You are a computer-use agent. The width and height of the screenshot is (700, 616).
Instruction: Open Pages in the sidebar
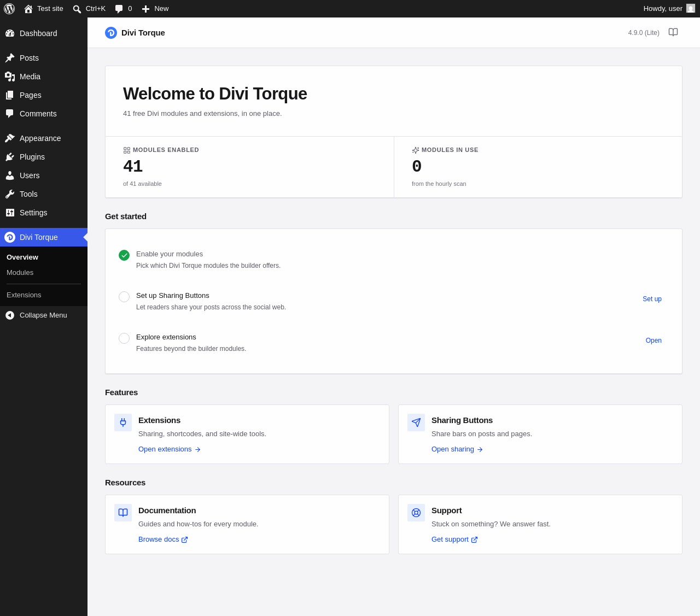[x=44, y=95]
